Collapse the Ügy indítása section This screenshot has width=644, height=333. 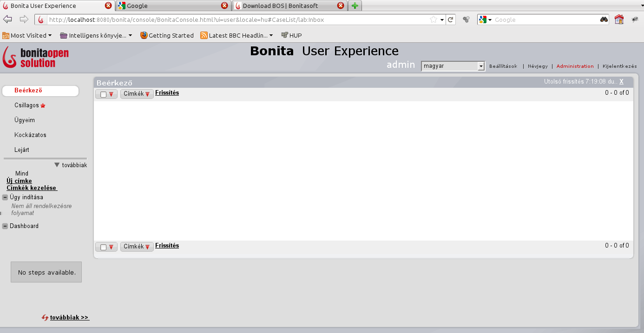pyautogui.click(x=5, y=197)
